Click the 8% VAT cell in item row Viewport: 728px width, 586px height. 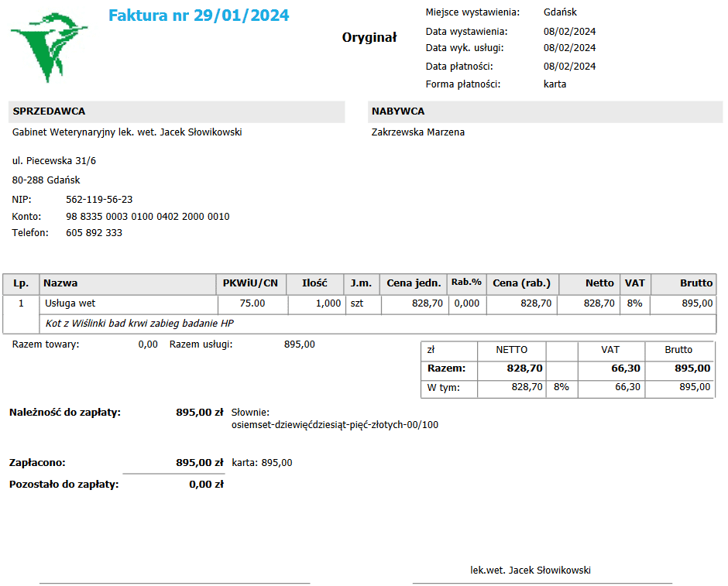pyautogui.click(x=634, y=303)
